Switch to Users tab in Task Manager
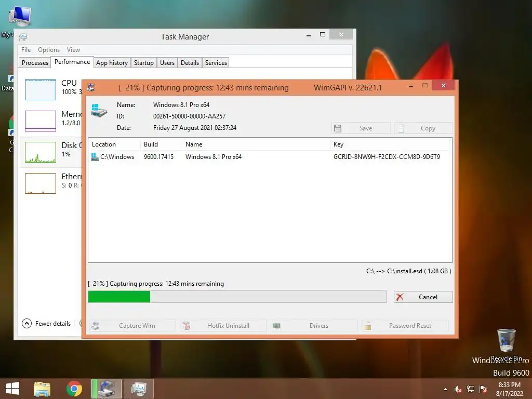This screenshot has height=399, width=532. click(167, 62)
